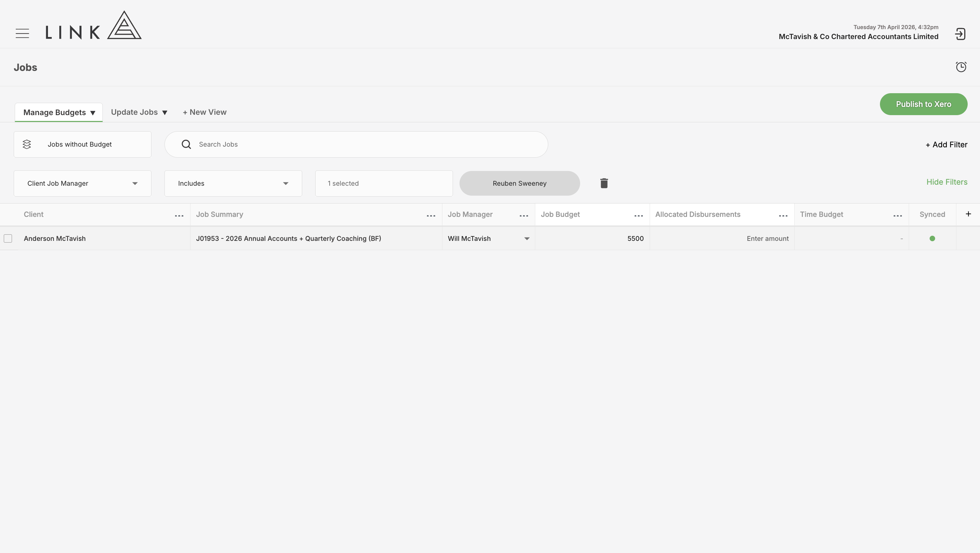The image size is (980, 553).
Task: Click the Job Summary column header
Action: [x=220, y=214]
